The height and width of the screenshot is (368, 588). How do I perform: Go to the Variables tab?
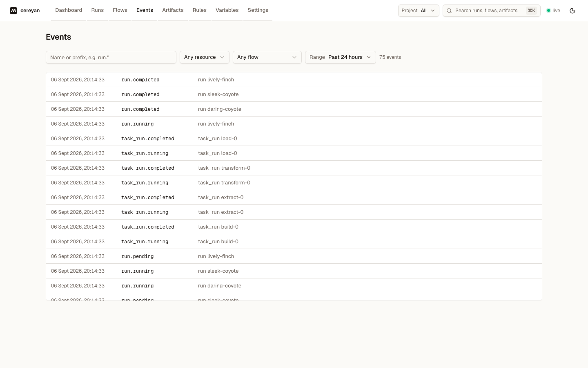tap(227, 10)
